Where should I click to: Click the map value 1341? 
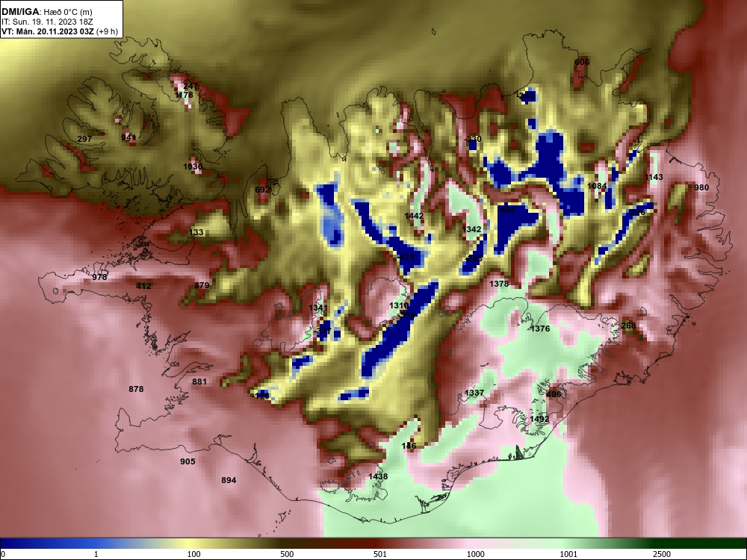coord(318,308)
